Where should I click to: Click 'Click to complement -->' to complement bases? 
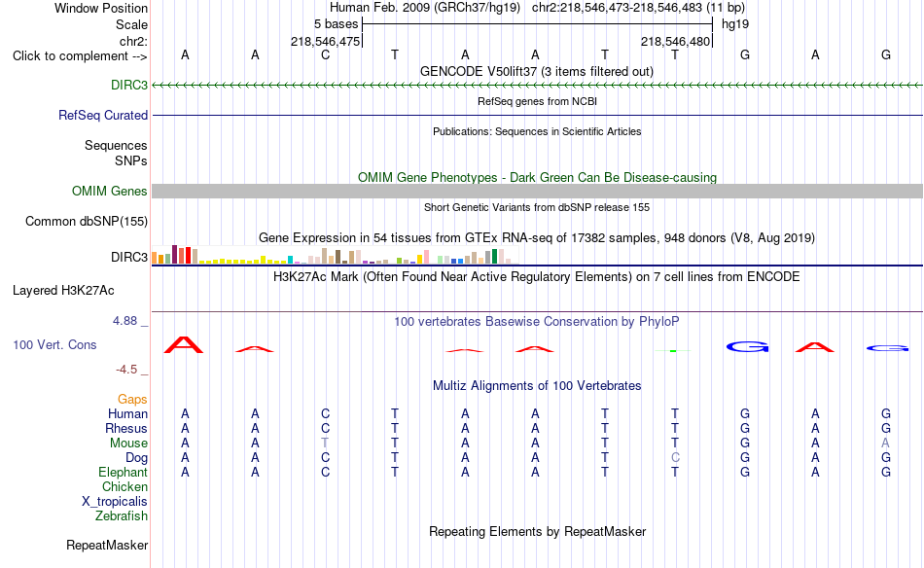80,56
